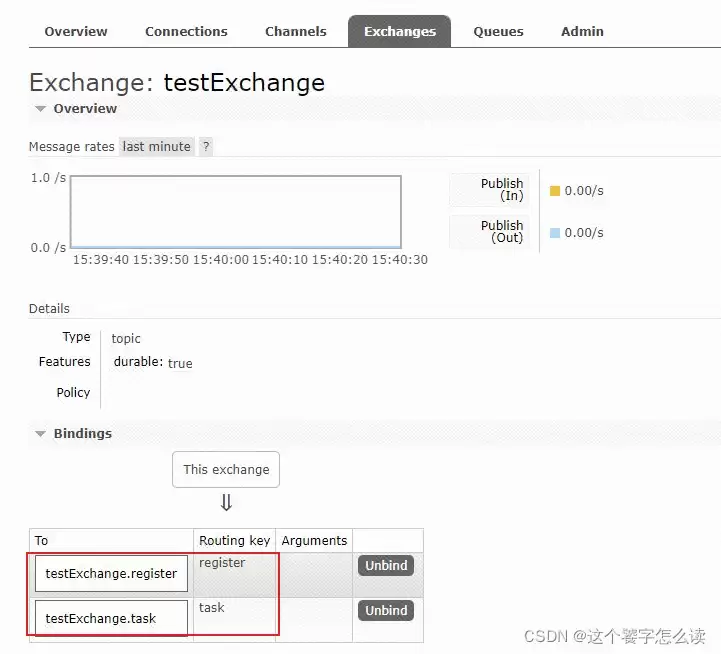Open the '?' help for message rates
The width and height of the screenshot is (721, 654).
point(206,146)
